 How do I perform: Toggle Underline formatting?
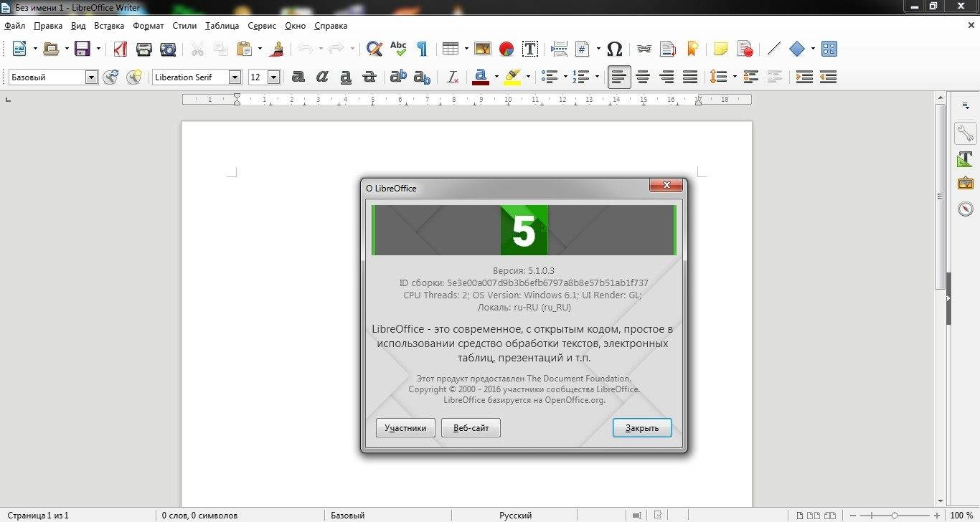point(346,77)
